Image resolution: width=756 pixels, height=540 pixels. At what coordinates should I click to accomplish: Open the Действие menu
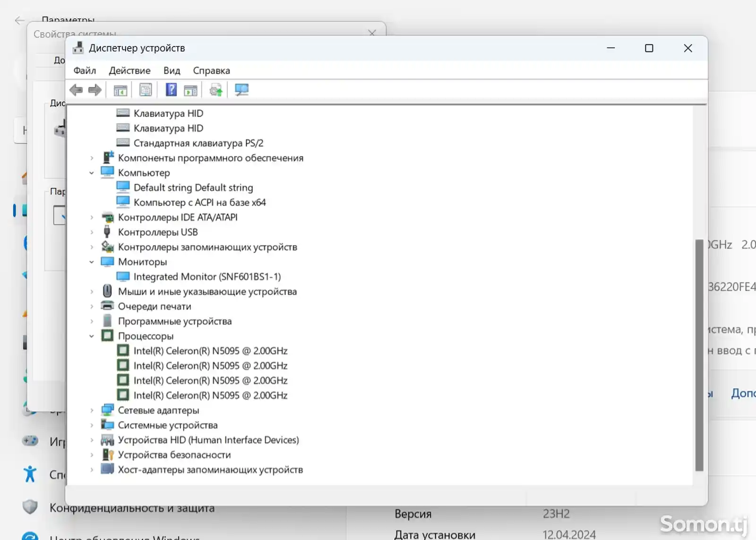click(x=129, y=70)
